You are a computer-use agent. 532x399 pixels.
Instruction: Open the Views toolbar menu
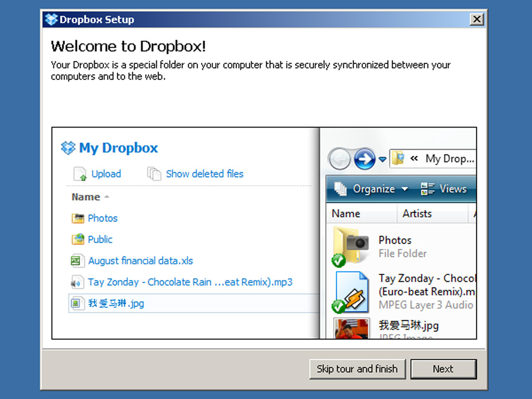pos(445,189)
